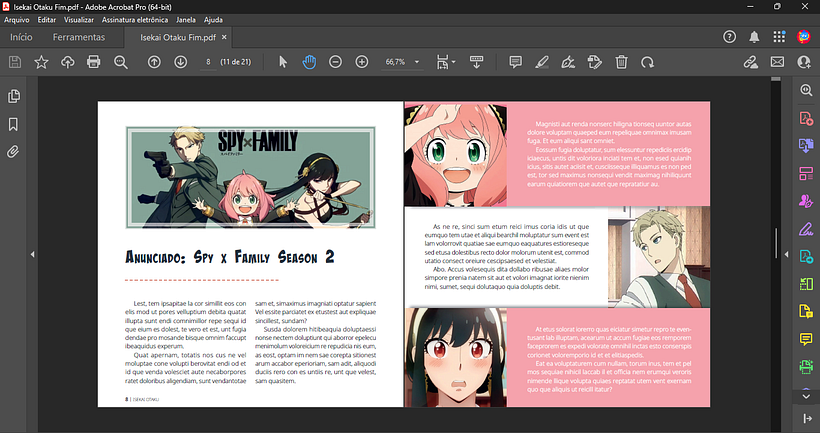Open green print production tool icon
Viewport: 820px width, 433px height.
(806, 367)
